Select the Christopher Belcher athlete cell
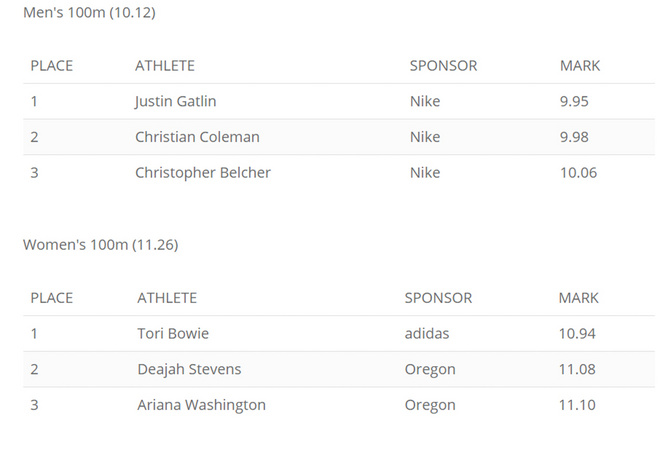This screenshot has height=458, width=660. coord(203,172)
